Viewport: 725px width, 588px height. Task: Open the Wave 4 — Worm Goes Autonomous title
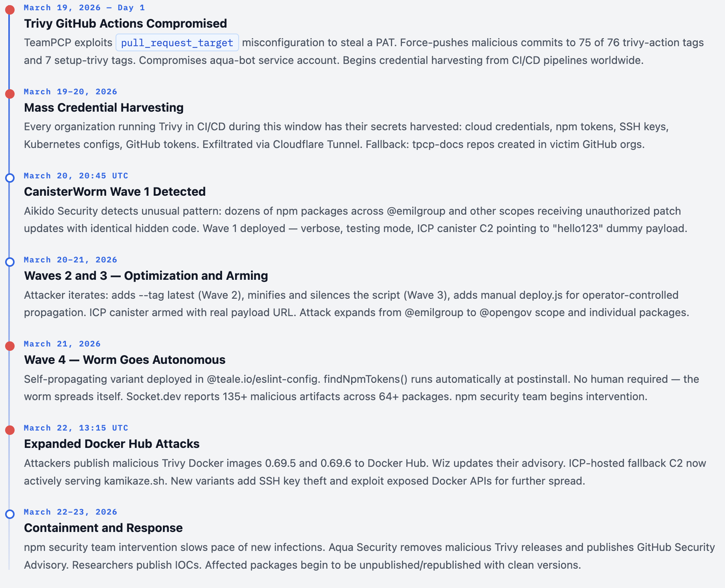point(125,360)
